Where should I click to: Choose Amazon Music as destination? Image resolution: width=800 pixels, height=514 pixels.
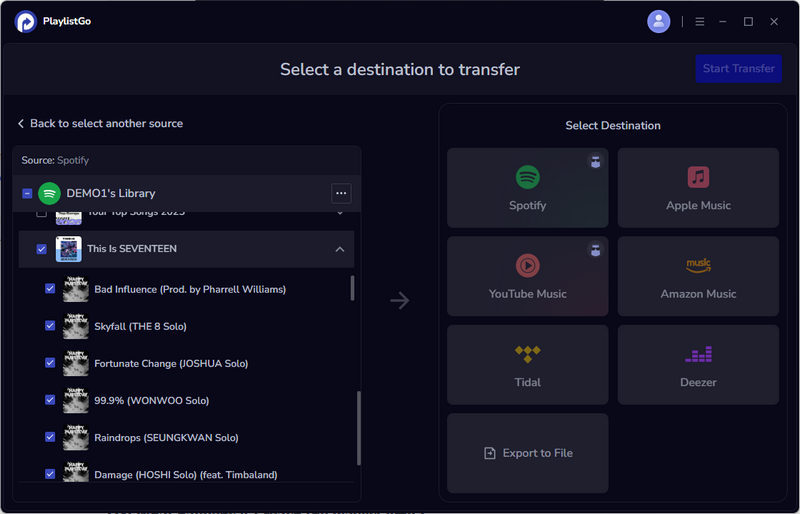698,276
